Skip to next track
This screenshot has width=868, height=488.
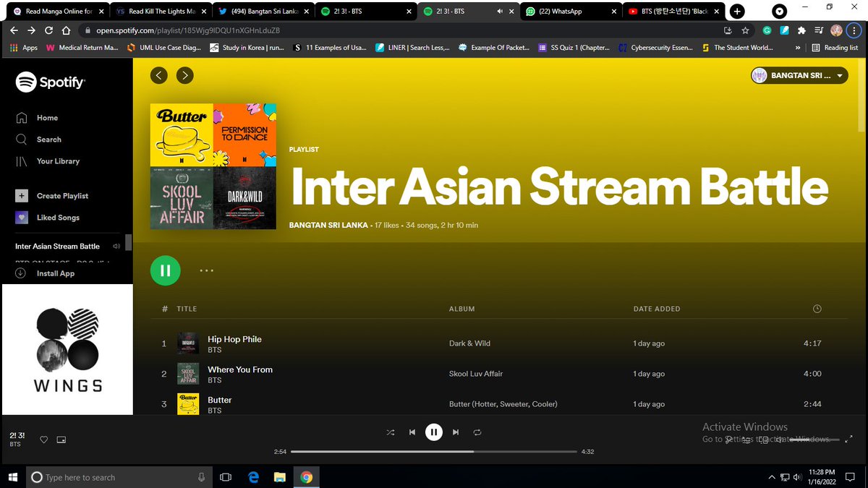click(x=456, y=432)
